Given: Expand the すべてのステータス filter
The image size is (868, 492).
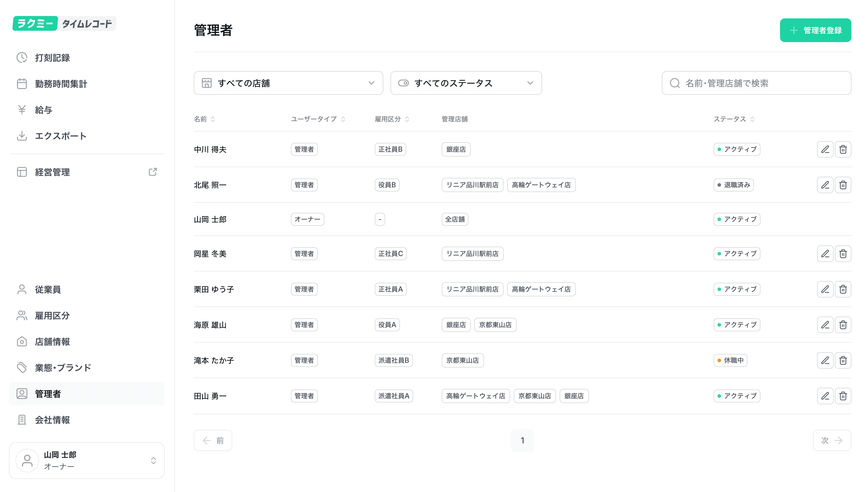Looking at the screenshot, I should (x=466, y=83).
